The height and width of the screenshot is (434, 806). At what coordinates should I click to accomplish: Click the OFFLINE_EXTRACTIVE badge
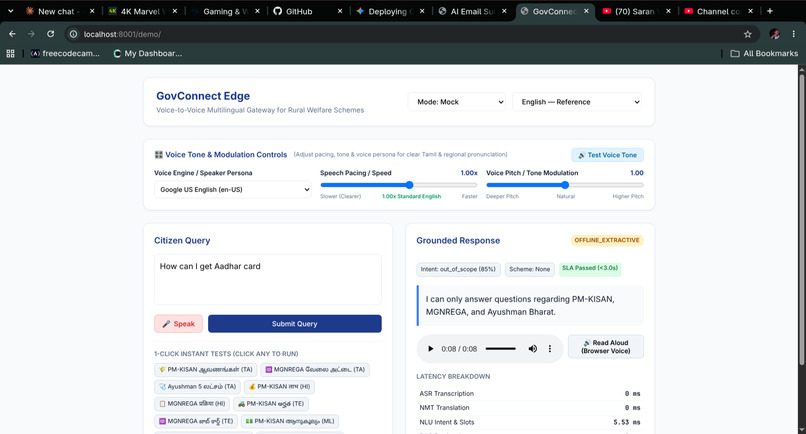607,240
